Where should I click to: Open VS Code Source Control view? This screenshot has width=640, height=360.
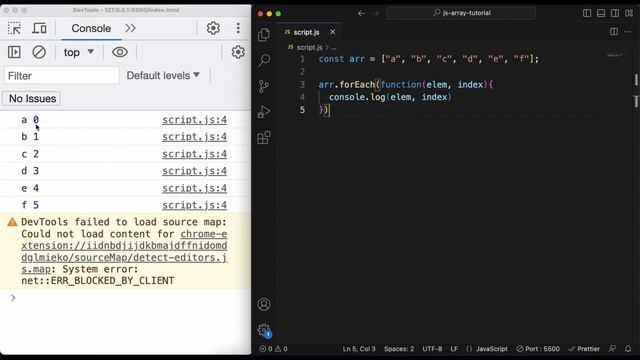coord(264,86)
